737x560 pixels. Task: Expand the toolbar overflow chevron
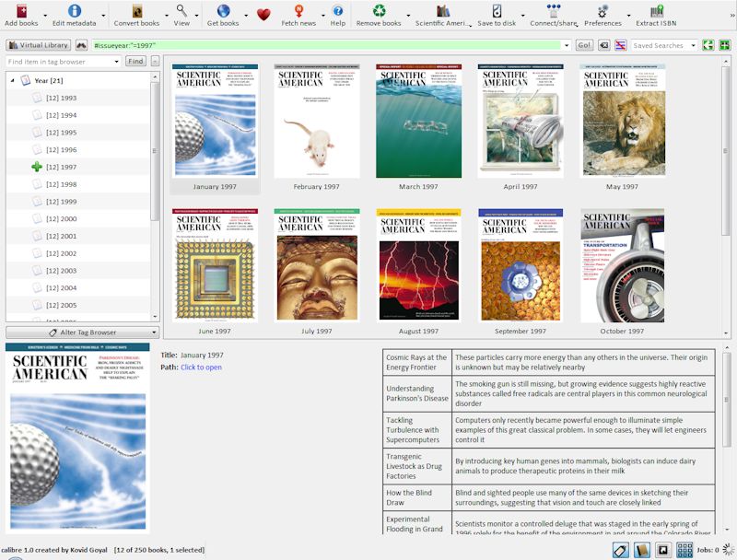click(731, 16)
